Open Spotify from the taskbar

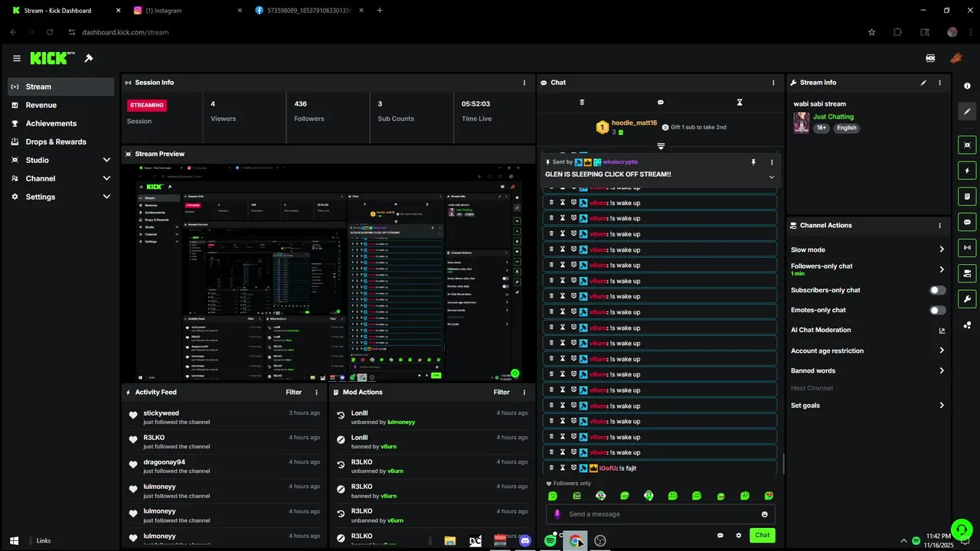pos(550,541)
